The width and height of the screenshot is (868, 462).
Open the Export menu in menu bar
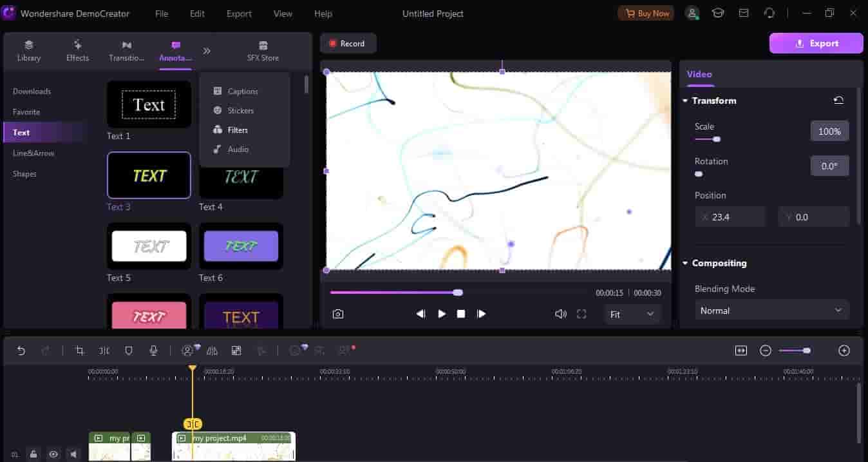point(239,14)
